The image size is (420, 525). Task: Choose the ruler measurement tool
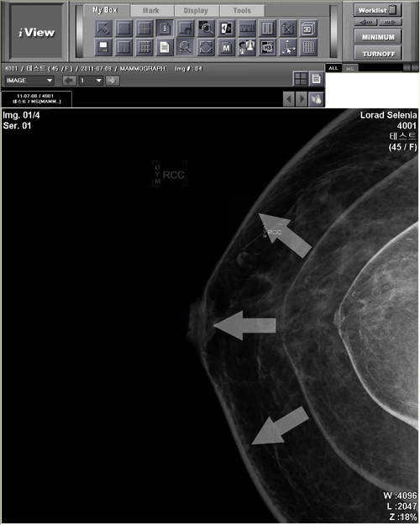[x=247, y=28]
